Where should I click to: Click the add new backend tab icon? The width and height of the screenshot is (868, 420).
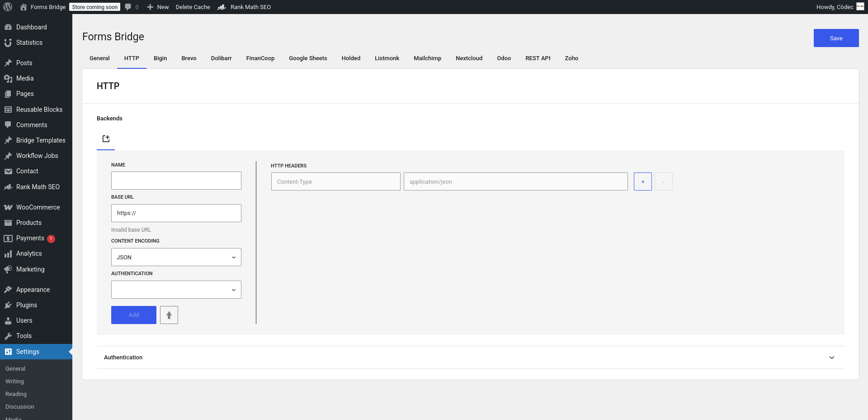click(x=106, y=139)
